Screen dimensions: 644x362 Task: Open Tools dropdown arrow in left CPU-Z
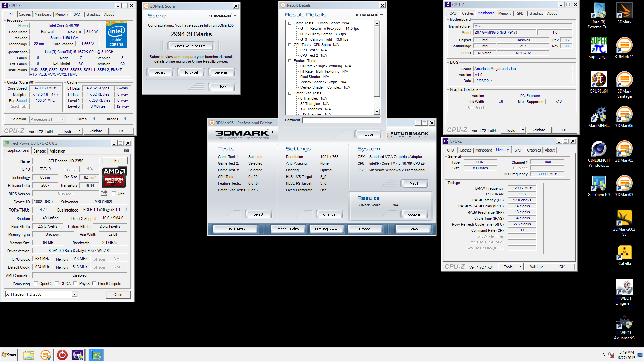79,131
